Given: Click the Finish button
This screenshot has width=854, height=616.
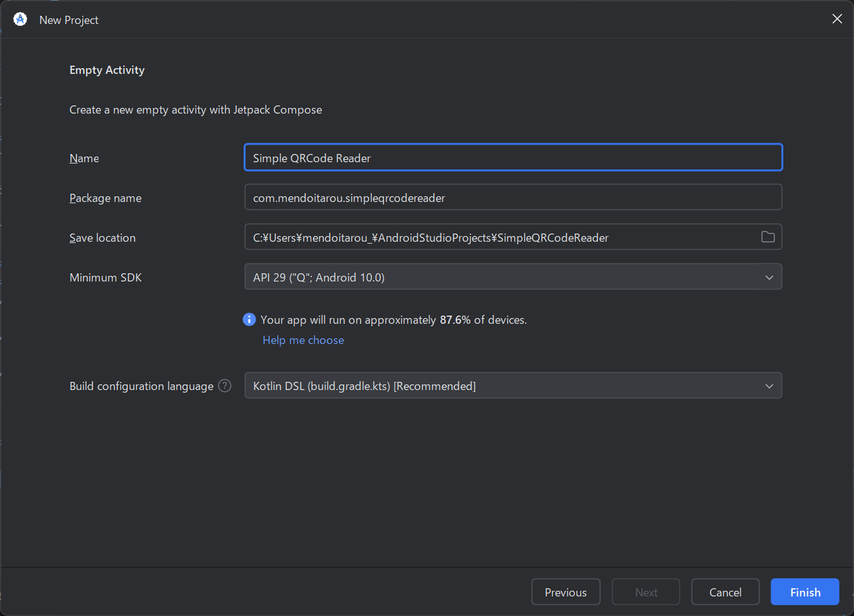Looking at the screenshot, I should click(x=805, y=592).
